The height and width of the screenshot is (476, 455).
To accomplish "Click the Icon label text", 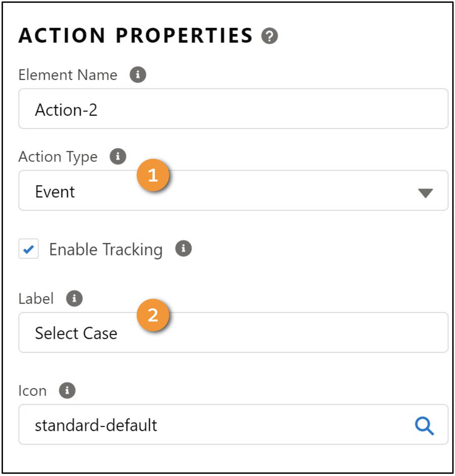I will 32,391.
